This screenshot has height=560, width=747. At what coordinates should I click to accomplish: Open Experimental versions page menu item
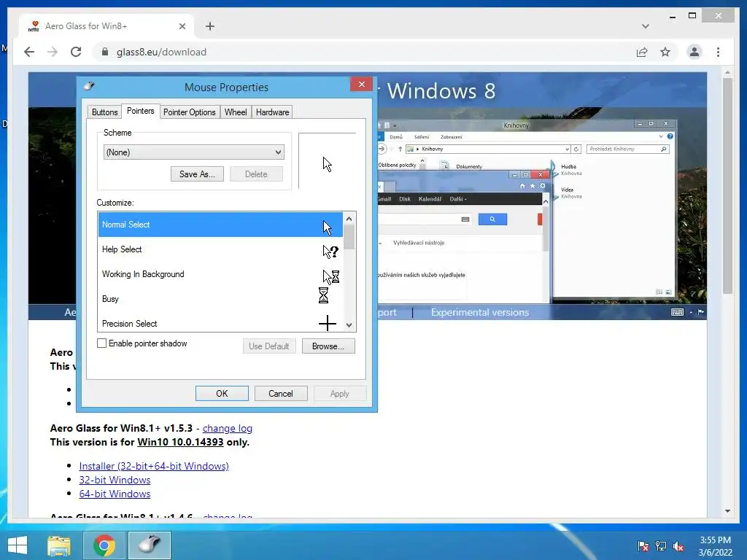480,312
